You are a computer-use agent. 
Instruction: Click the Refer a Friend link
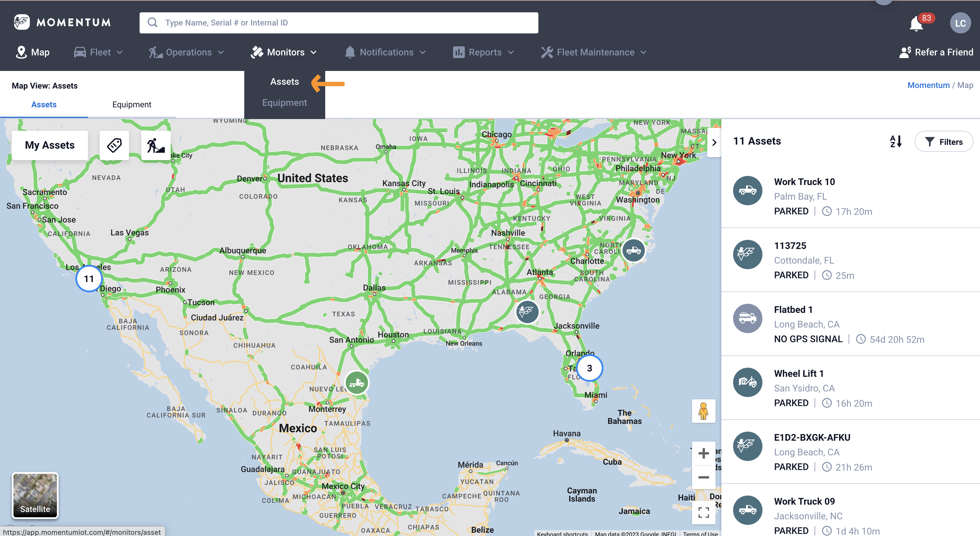936,52
